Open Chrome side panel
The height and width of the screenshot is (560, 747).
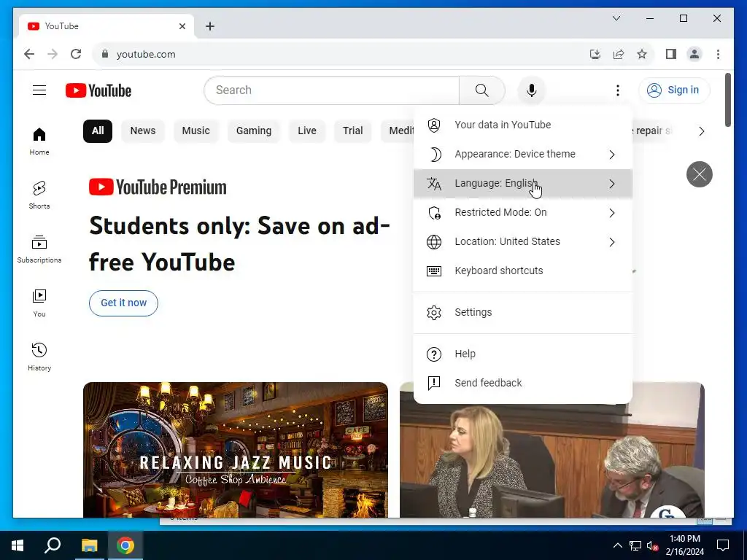point(671,54)
